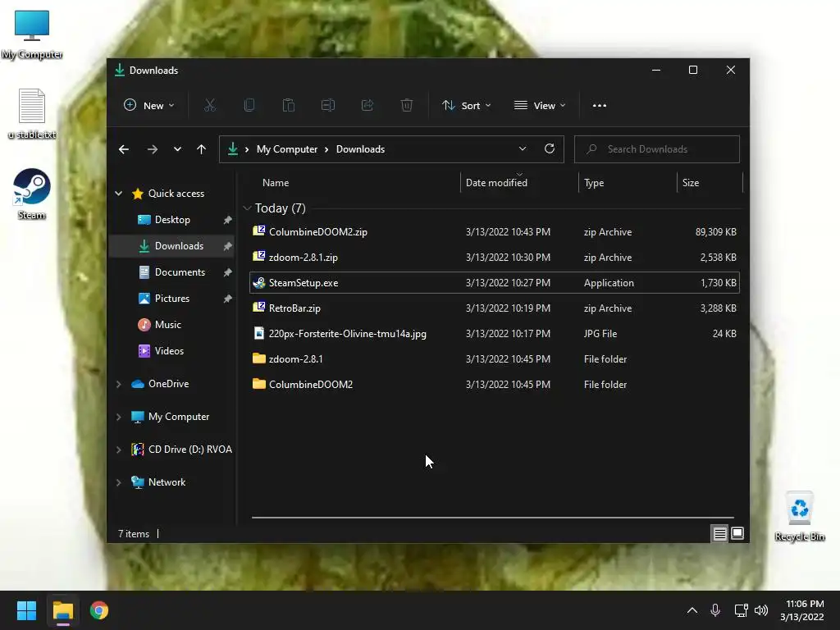Expand address bar history dropdown

[x=523, y=149]
